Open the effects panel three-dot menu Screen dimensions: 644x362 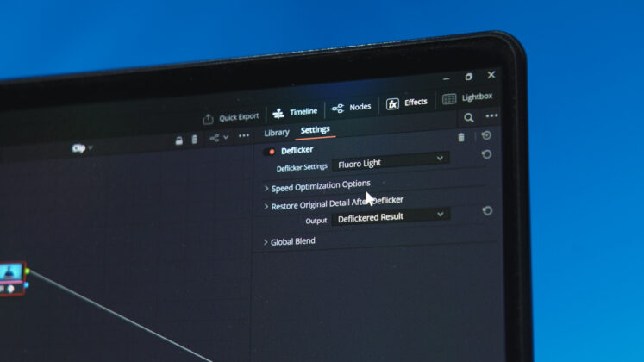tap(491, 115)
